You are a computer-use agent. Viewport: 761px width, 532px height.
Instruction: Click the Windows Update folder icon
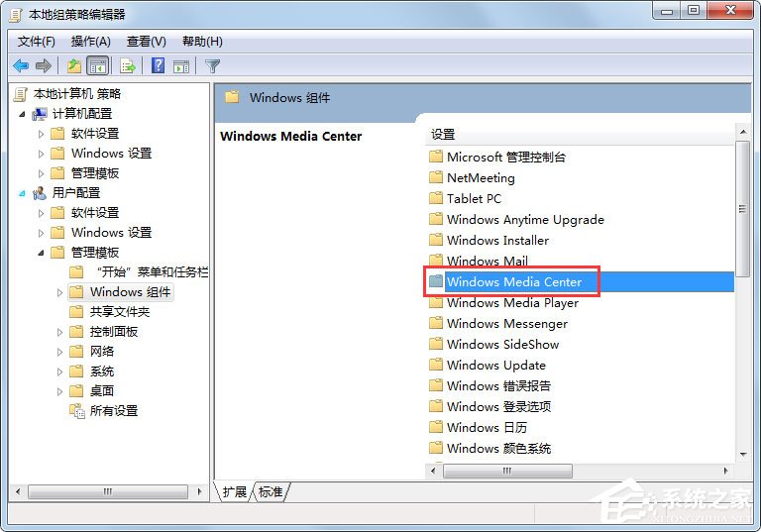click(436, 365)
